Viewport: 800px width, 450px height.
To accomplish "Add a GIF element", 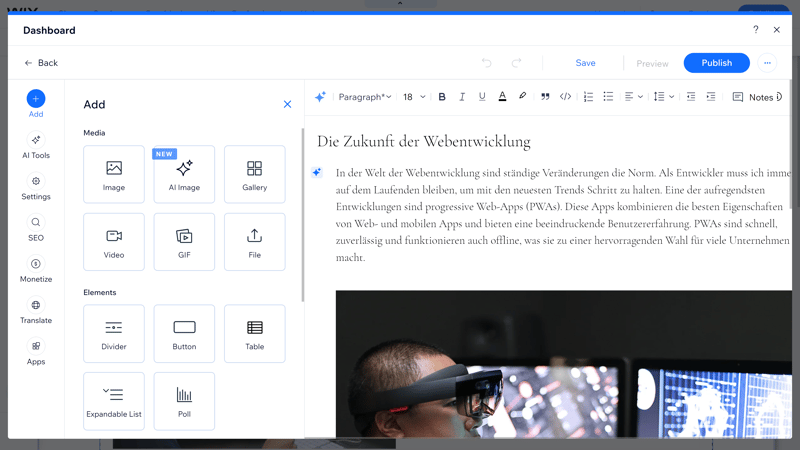I will (x=184, y=242).
